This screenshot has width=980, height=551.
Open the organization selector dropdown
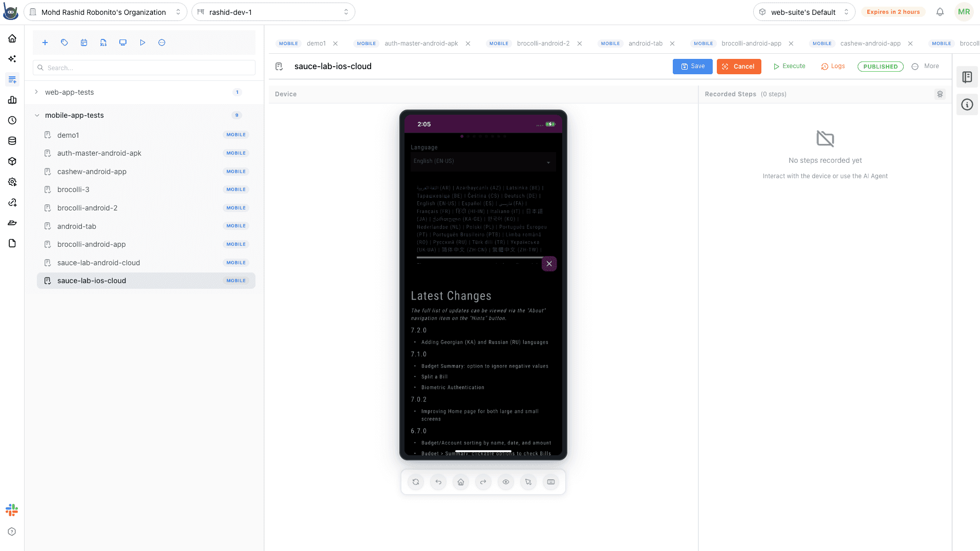105,12
